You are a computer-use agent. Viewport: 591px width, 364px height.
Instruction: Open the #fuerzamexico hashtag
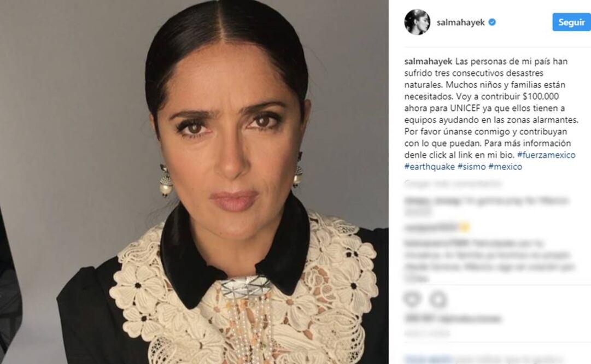pyautogui.click(x=546, y=155)
